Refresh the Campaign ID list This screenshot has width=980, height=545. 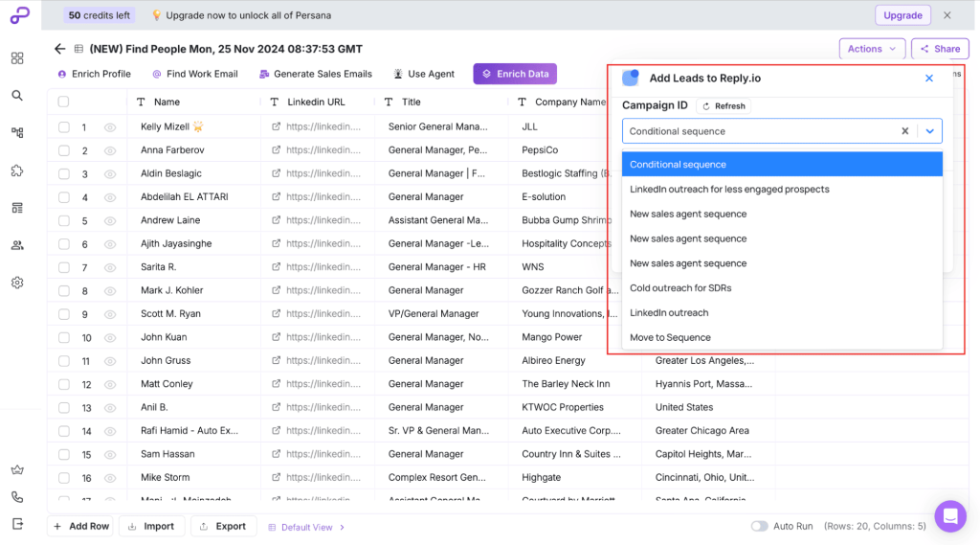pyautogui.click(x=724, y=106)
